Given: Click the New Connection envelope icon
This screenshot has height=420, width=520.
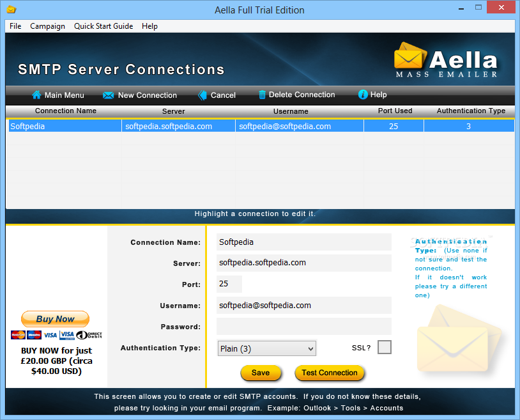Looking at the screenshot, I should coord(108,95).
